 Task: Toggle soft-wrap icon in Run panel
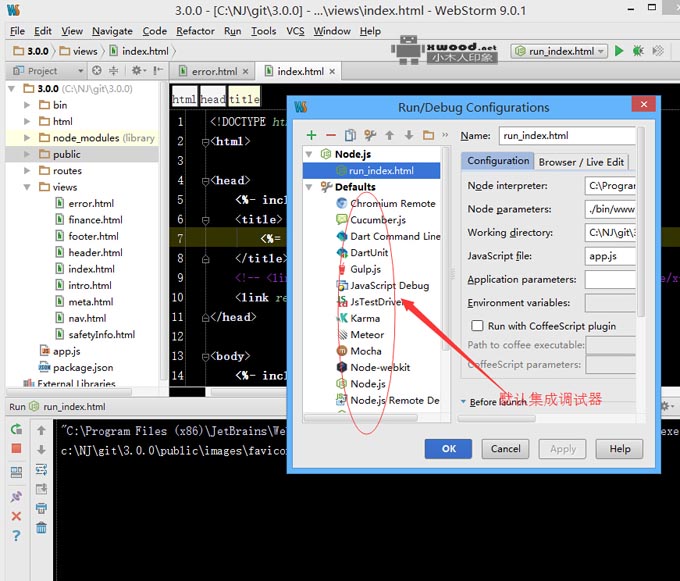coord(41,469)
